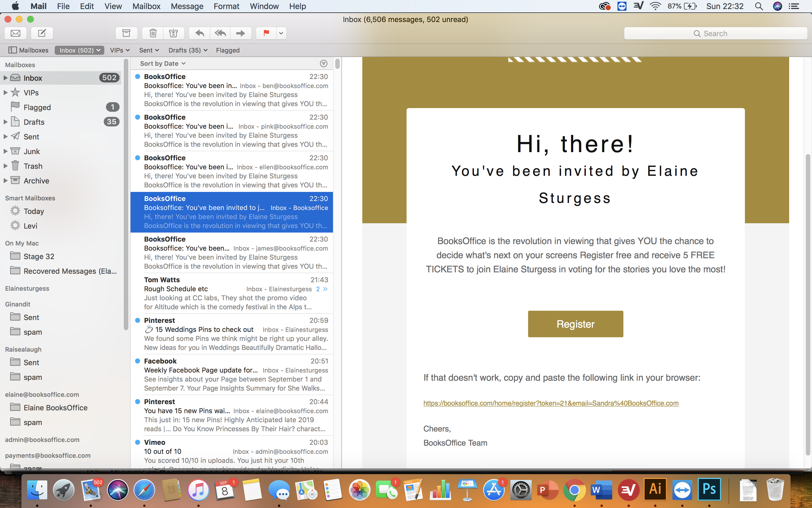
Task: Open Notification Center icon
Action: (x=794, y=6)
